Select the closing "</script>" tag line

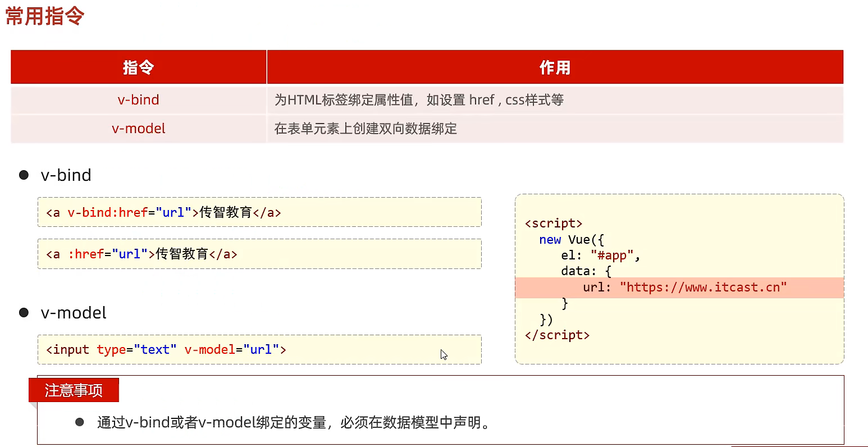(x=557, y=335)
